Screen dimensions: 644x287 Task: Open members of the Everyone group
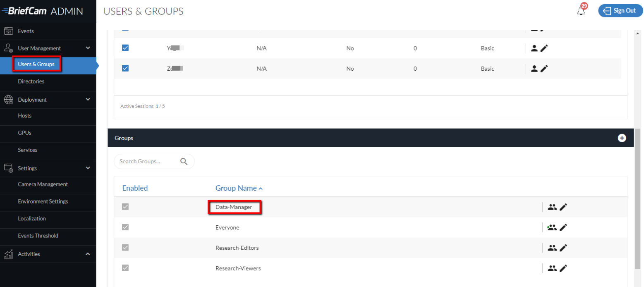tap(552, 227)
